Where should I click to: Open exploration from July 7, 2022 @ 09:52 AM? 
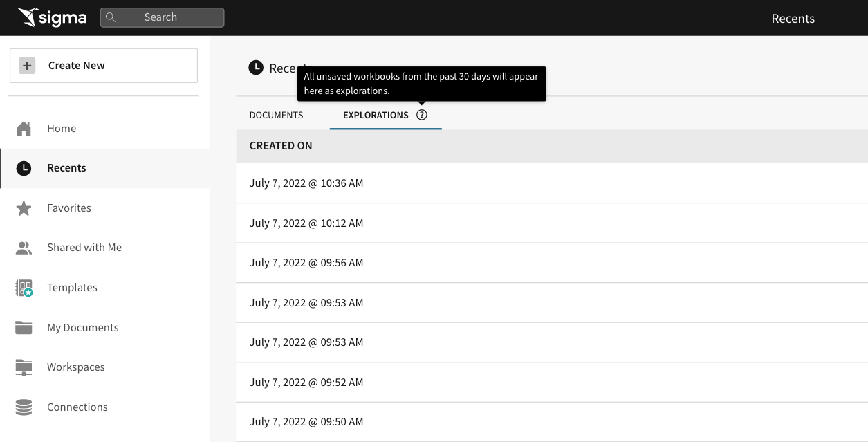(x=552, y=383)
